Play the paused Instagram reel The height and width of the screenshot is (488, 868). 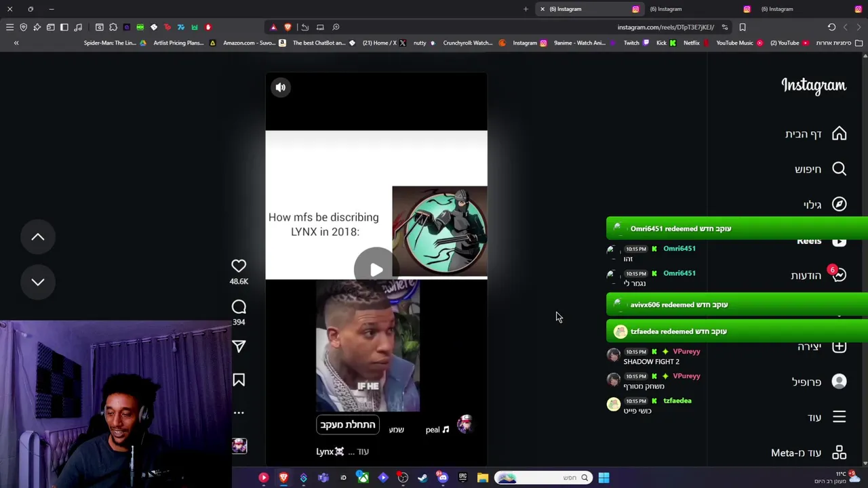click(376, 270)
